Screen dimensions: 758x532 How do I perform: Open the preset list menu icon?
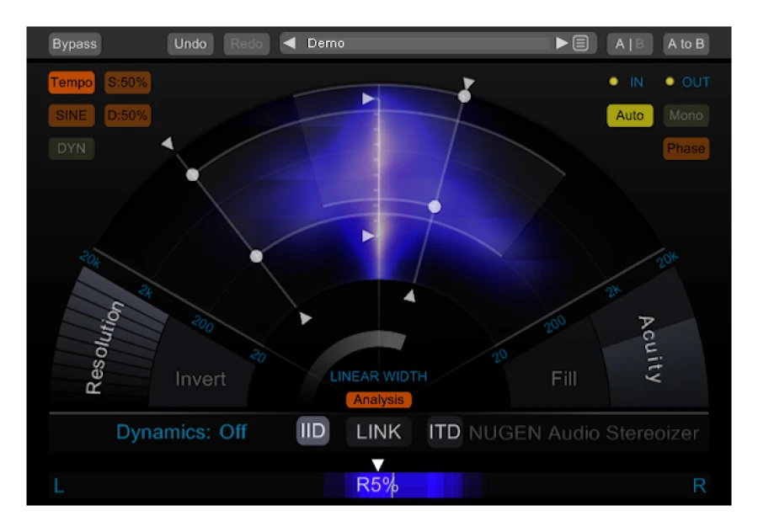tap(580, 44)
